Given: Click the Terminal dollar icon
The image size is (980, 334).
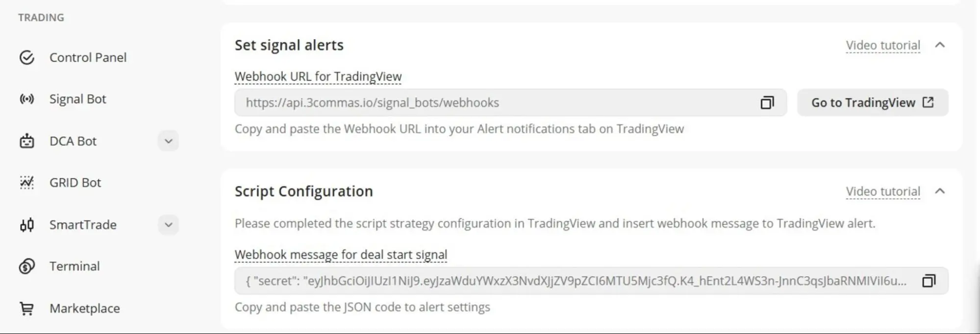Looking at the screenshot, I should (27, 266).
